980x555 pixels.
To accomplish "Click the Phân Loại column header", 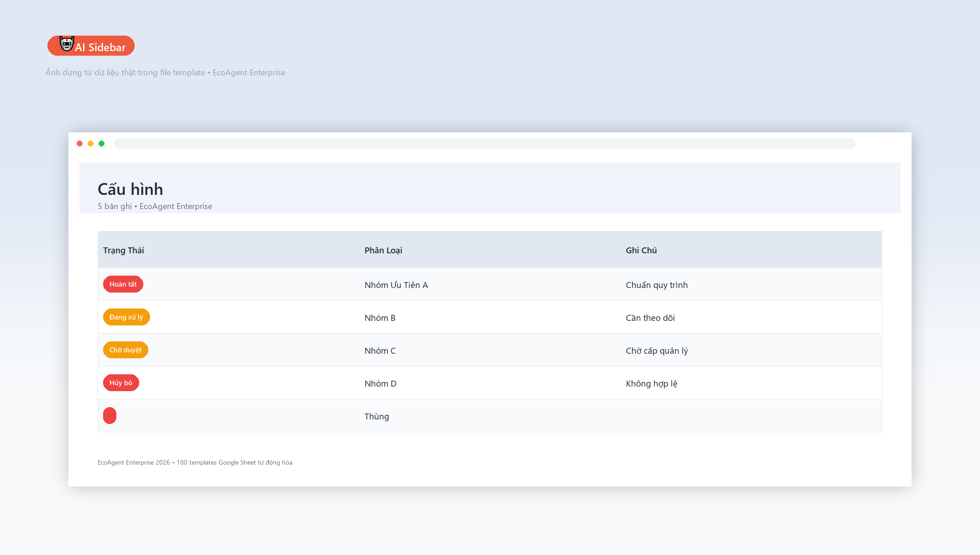I will pos(383,250).
